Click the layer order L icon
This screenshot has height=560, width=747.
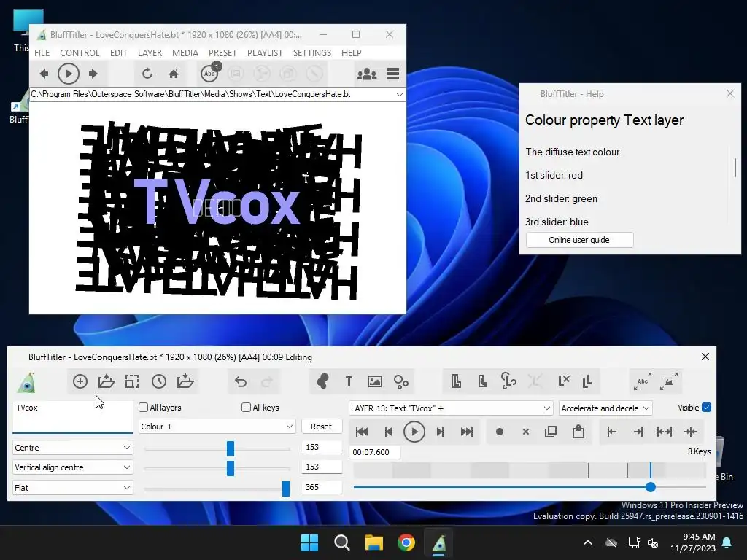(587, 381)
